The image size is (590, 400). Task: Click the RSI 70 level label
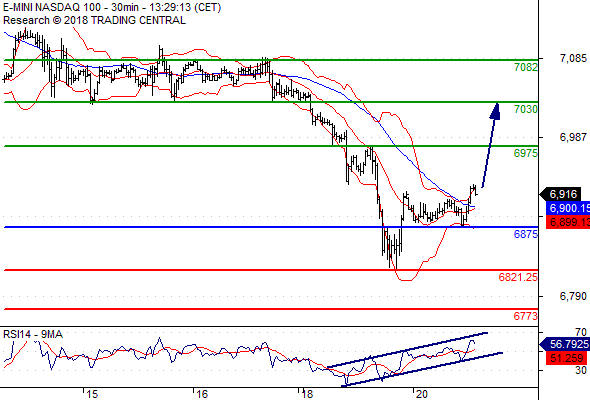click(581, 332)
